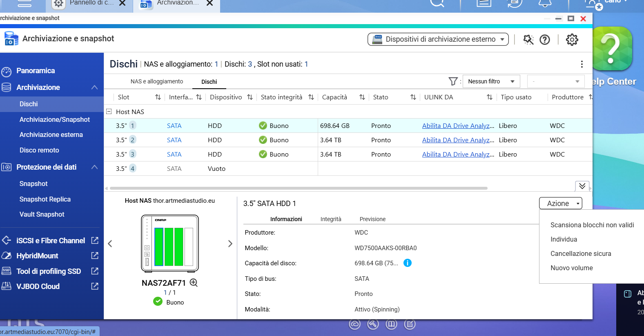Collapse the Host NAS tree group
644x336 pixels.
(x=109, y=112)
